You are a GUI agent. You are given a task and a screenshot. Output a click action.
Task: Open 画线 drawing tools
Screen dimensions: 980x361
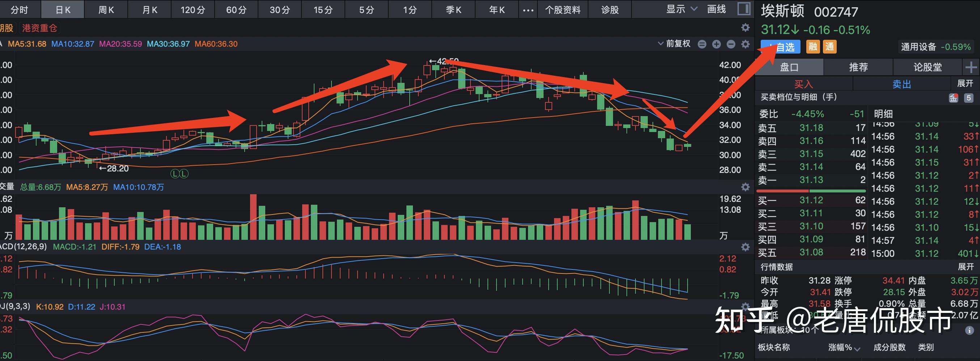tap(716, 9)
